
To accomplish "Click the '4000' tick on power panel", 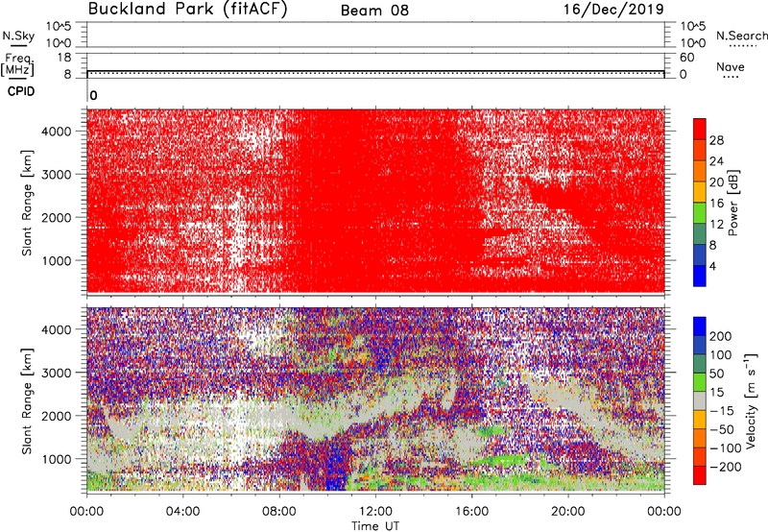I will click(x=56, y=132).
